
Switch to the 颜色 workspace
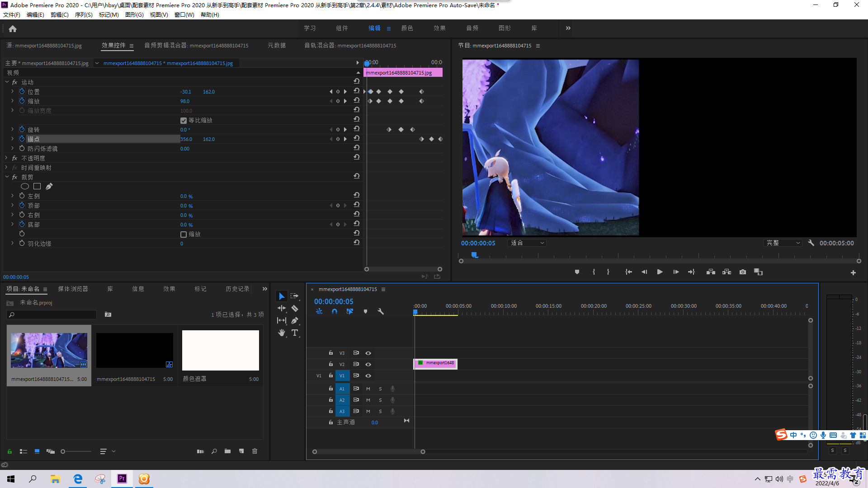click(x=407, y=28)
